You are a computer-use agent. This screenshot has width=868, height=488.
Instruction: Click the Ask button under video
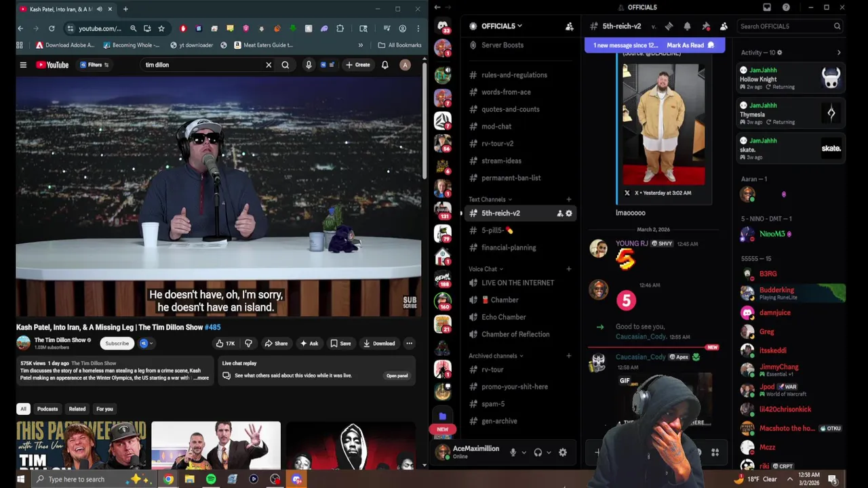click(x=309, y=344)
